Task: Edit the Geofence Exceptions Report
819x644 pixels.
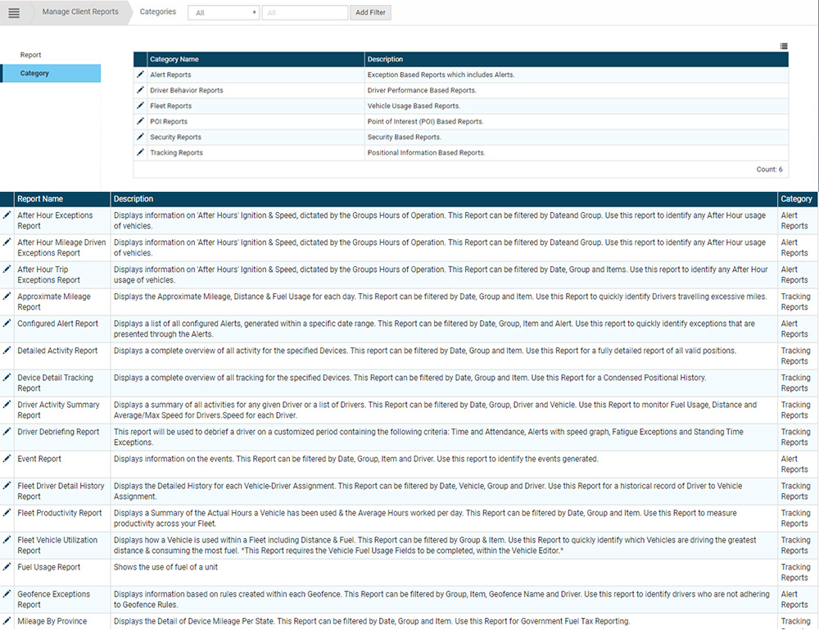Action: [5, 594]
